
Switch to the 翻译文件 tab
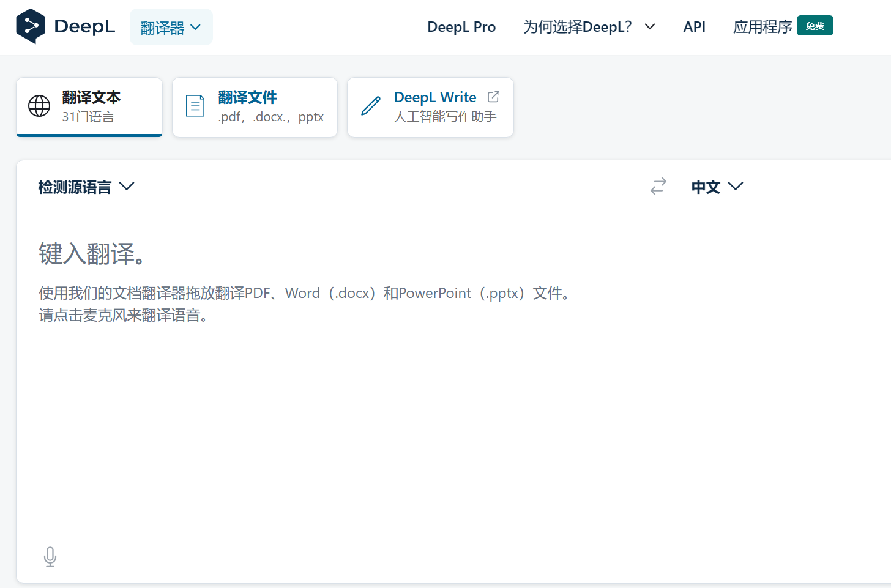255,107
